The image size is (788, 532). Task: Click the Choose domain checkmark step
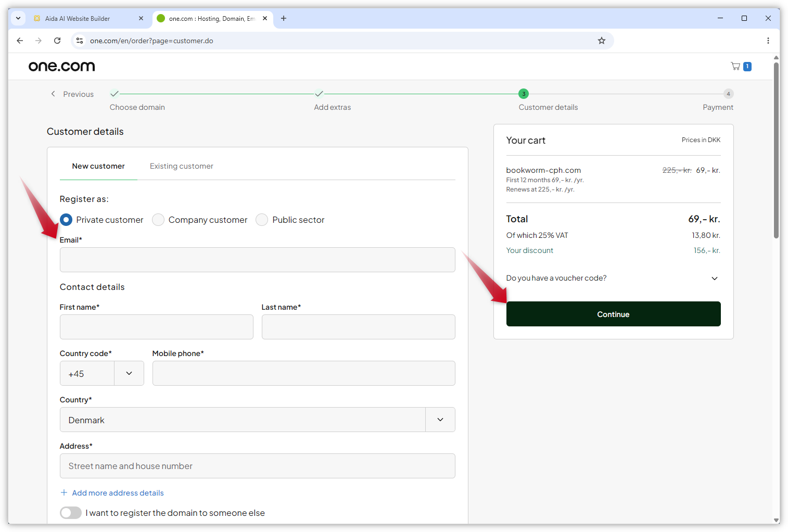pos(115,94)
